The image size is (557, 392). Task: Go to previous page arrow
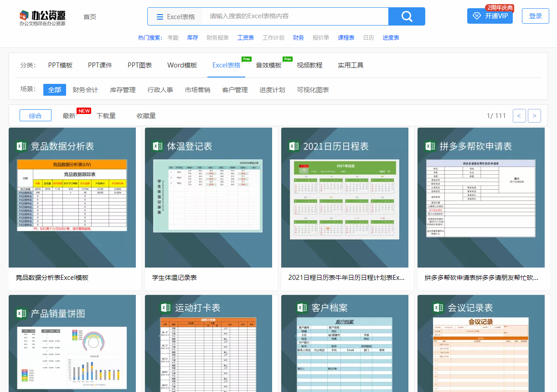pyautogui.click(x=519, y=116)
